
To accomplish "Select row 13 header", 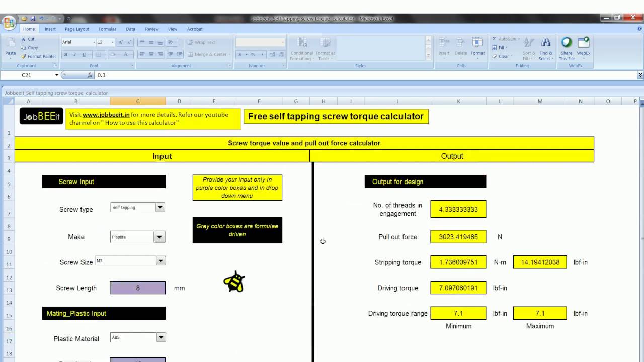I will tap(9, 291).
